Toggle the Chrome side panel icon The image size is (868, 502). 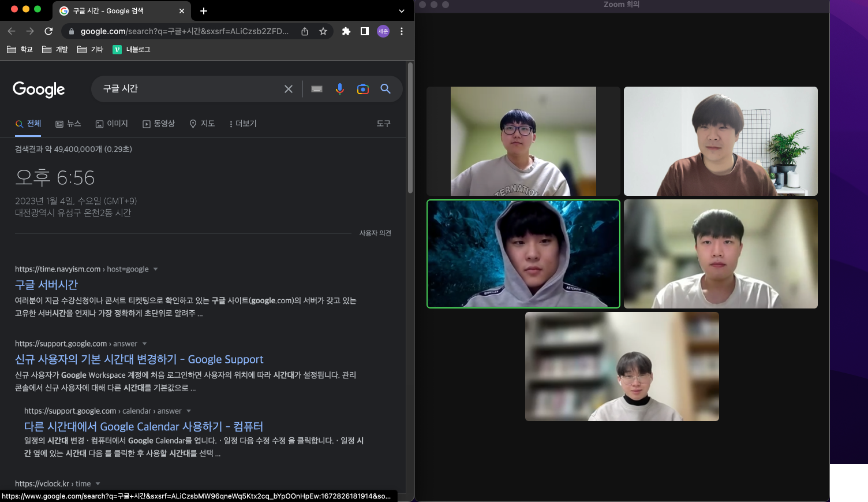pyautogui.click(x=365, y=31)
